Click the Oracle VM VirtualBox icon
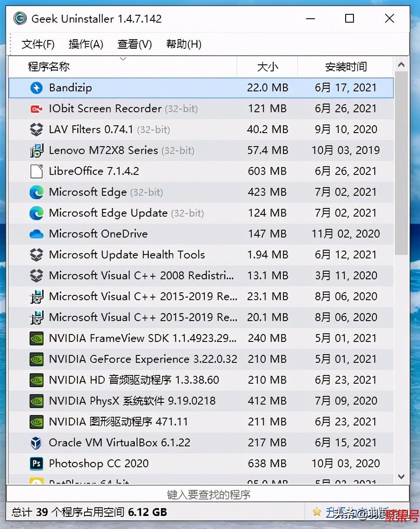420x529 pixels. tap(37, 443)
